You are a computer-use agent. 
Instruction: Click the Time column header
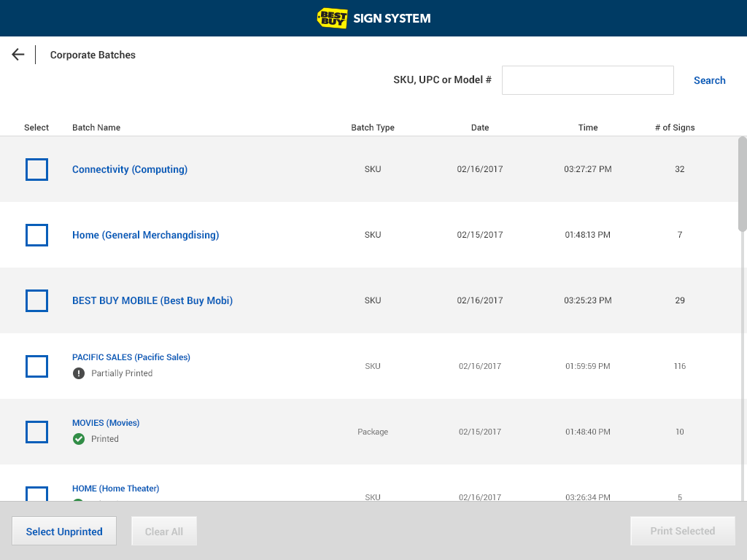[588, 128]
